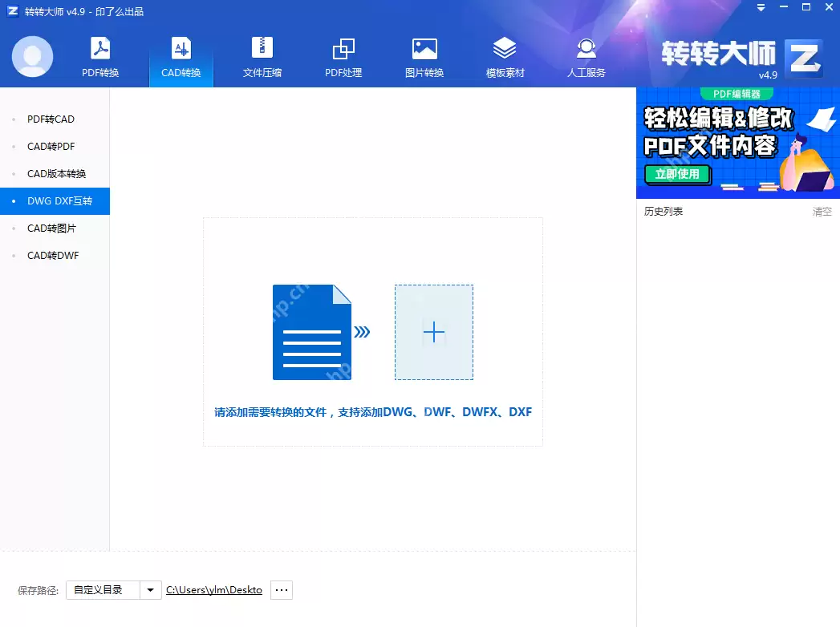
Task: Expand the title bar settings menu arrow
Action: [759, 7]
